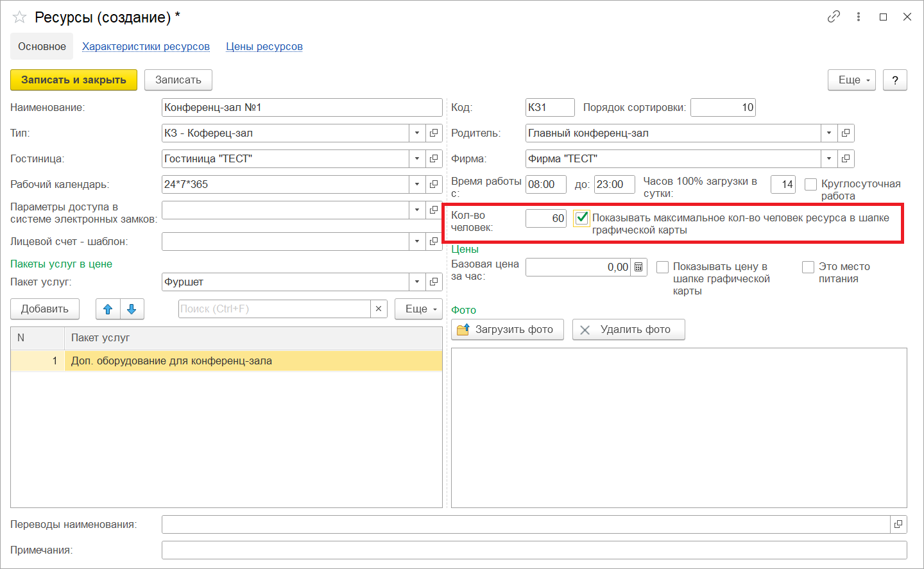Open the Цены ресурсов tab
The width and height of the screenshot is (924, 569).
pos(264,46)
